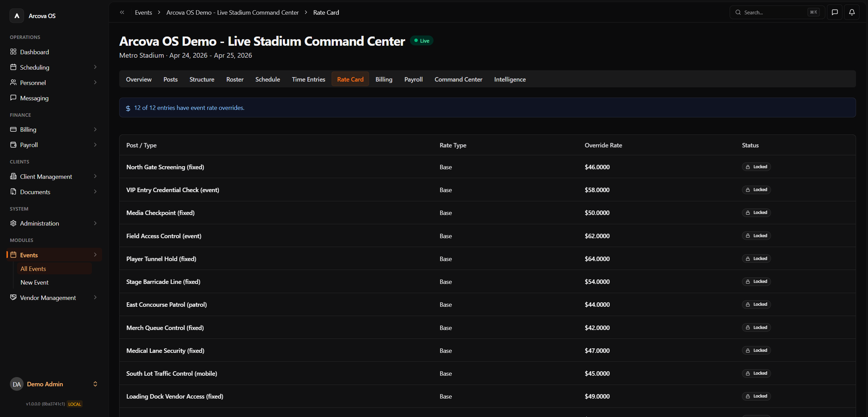The width and height of the screenshot is (868, 417).
Task: Click the Arcova OS logo icon
Action: click(x=17, y=16)
